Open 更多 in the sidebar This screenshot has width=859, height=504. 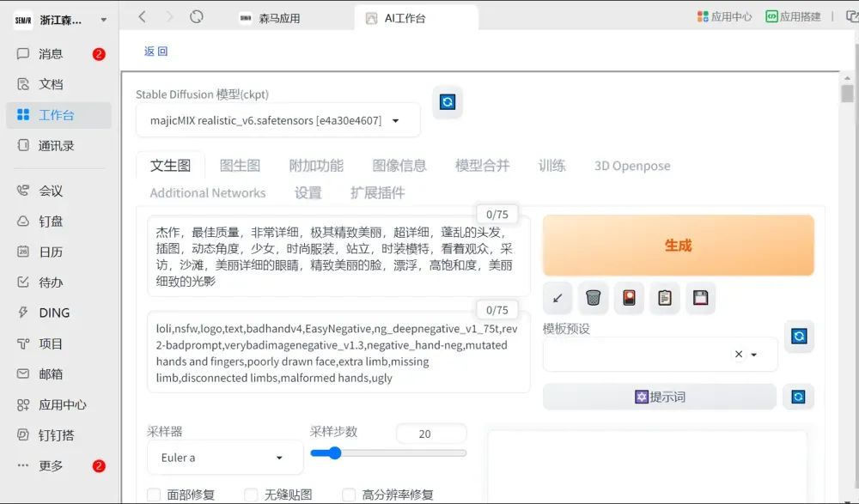pos(58,465)
